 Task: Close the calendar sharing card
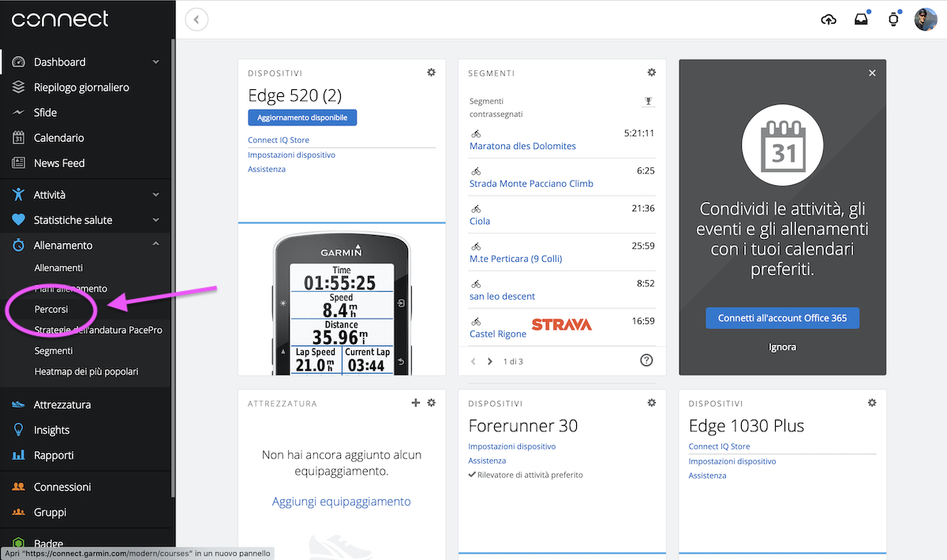click(872, 73)
